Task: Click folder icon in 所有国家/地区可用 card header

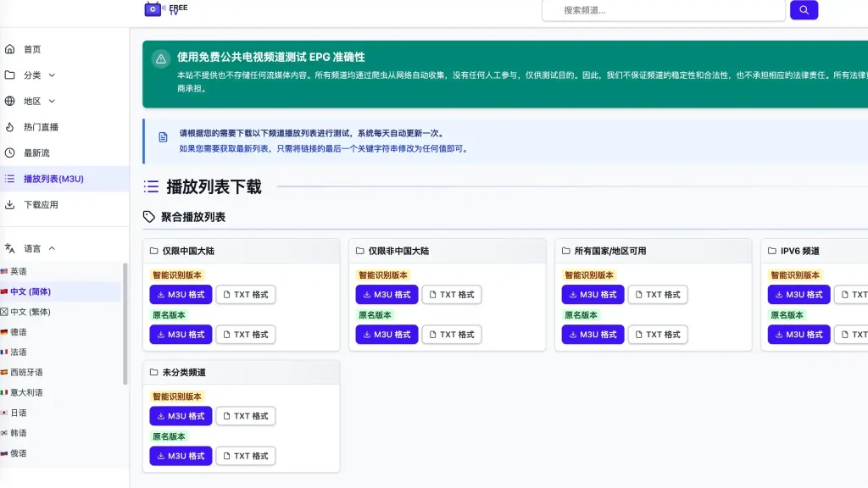Action: click(565, 251)
